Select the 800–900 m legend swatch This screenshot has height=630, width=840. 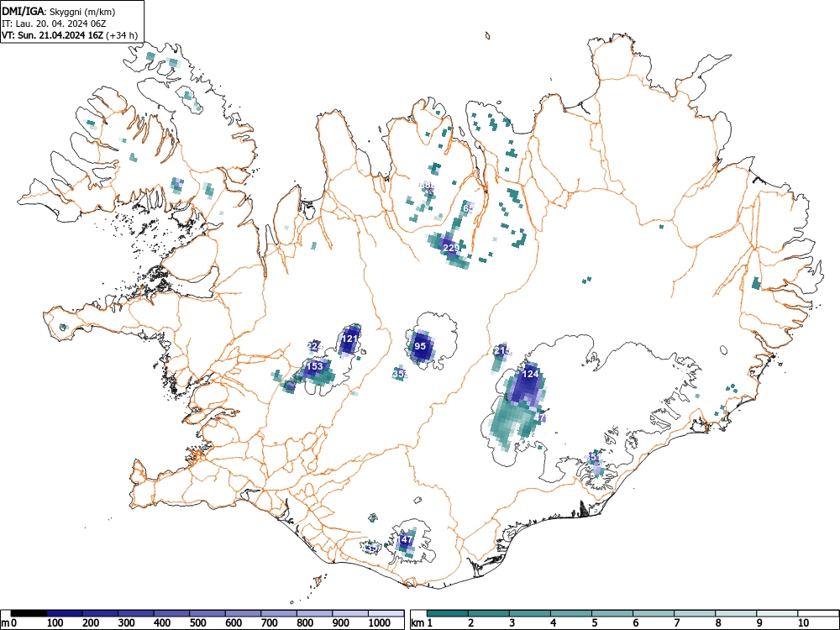[314, 613]
